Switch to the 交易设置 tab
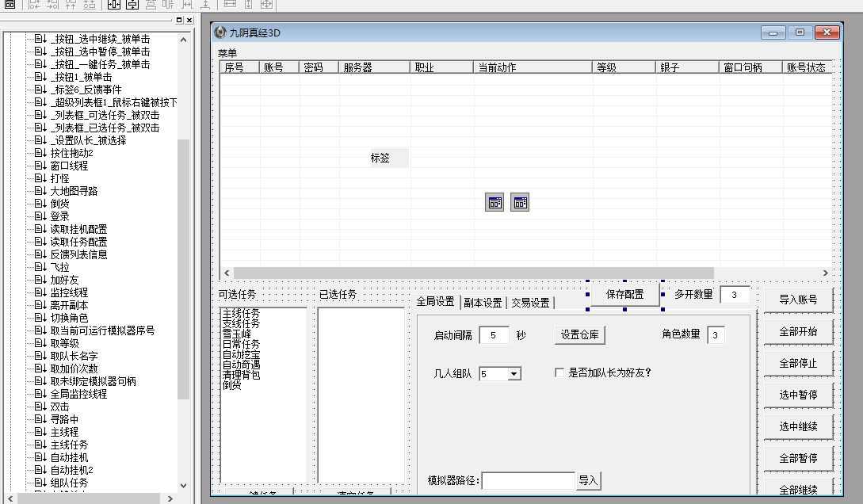863x504 pixels. point(530,302)
